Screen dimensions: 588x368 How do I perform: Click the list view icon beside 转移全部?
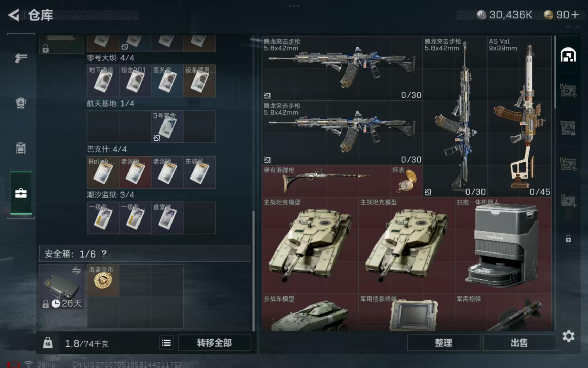[x=166, y=343]
